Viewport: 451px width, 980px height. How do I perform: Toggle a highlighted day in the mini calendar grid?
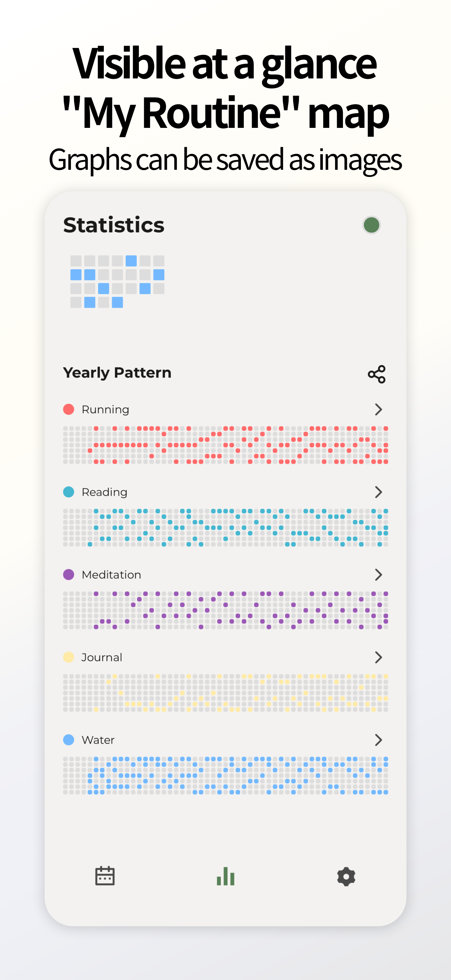(131, 261)
